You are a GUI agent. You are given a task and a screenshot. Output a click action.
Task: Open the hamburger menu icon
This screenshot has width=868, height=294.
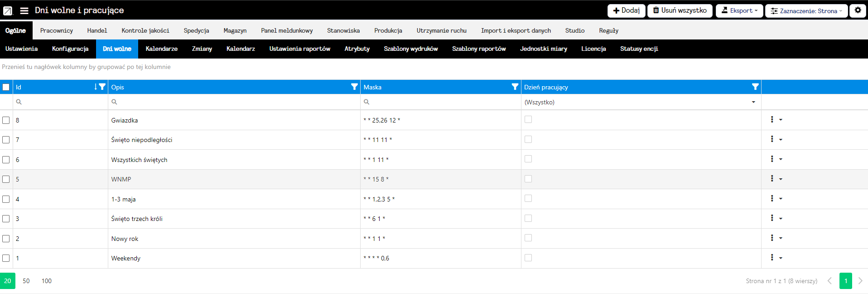[24, 10]
